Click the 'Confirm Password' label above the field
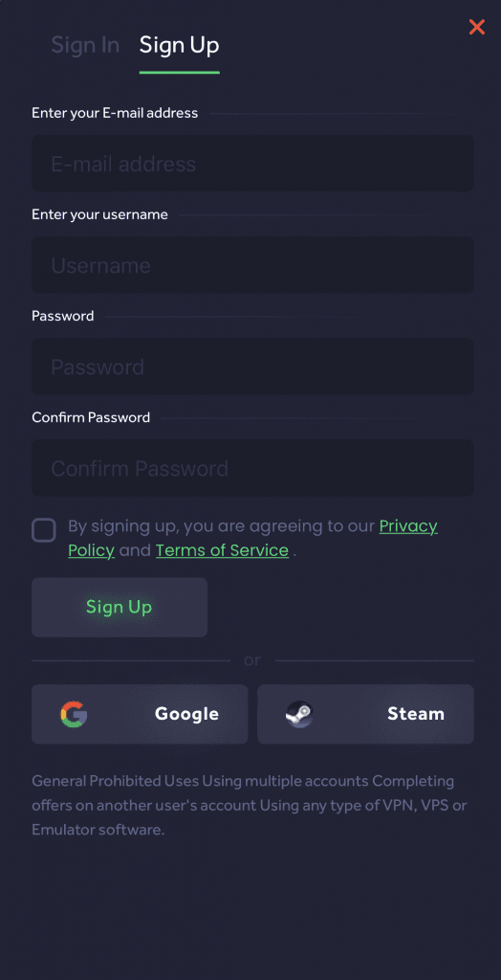 pyautogui.click(x=91, y=417)
